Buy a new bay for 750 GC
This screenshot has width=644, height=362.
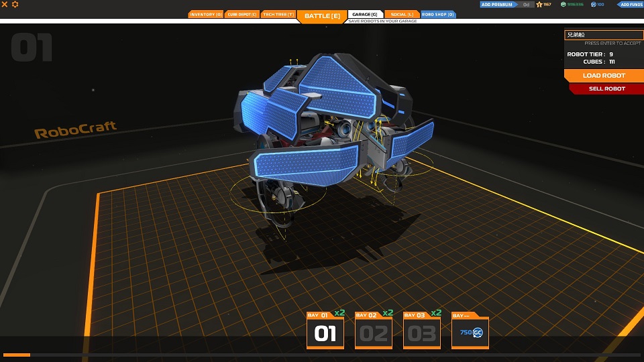[470, 330]
